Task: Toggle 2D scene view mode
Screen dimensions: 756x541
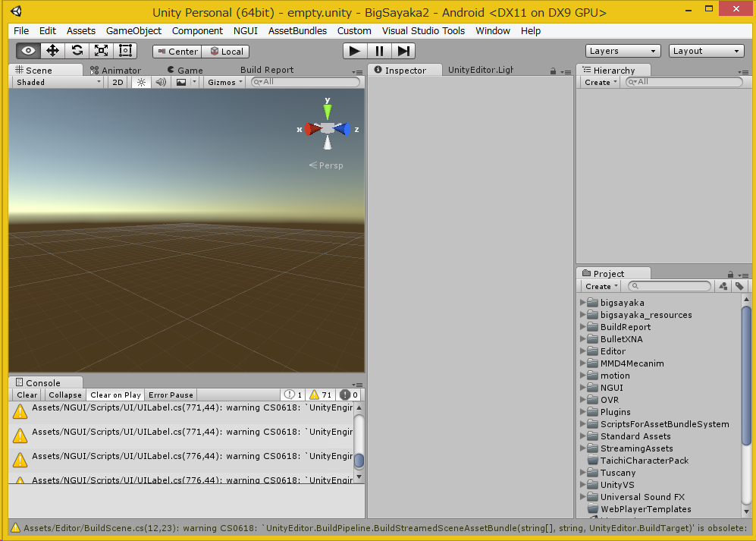Action: tap(118, 82)
